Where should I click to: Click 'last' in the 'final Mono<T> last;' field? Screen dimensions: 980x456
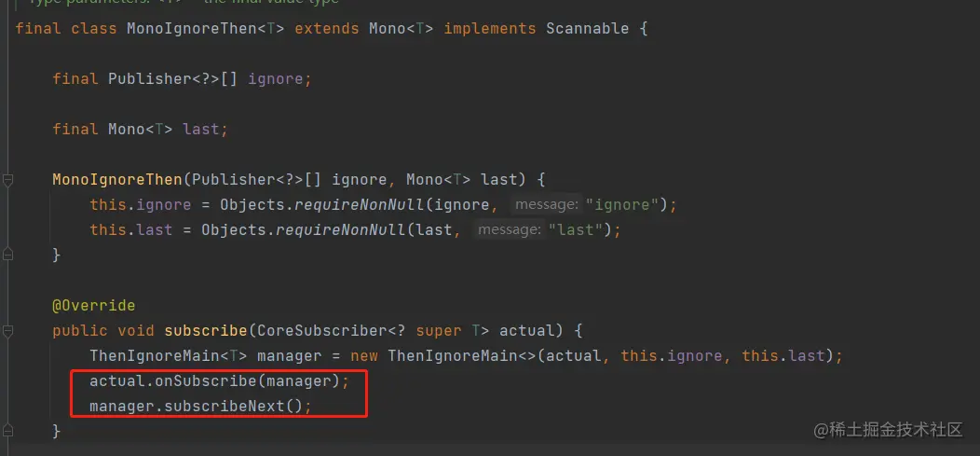click(x=200, y=129)
